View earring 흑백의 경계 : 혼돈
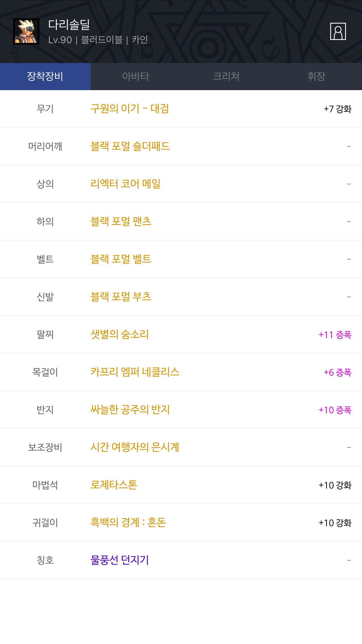The image size is (362, 644). (128, 523)
